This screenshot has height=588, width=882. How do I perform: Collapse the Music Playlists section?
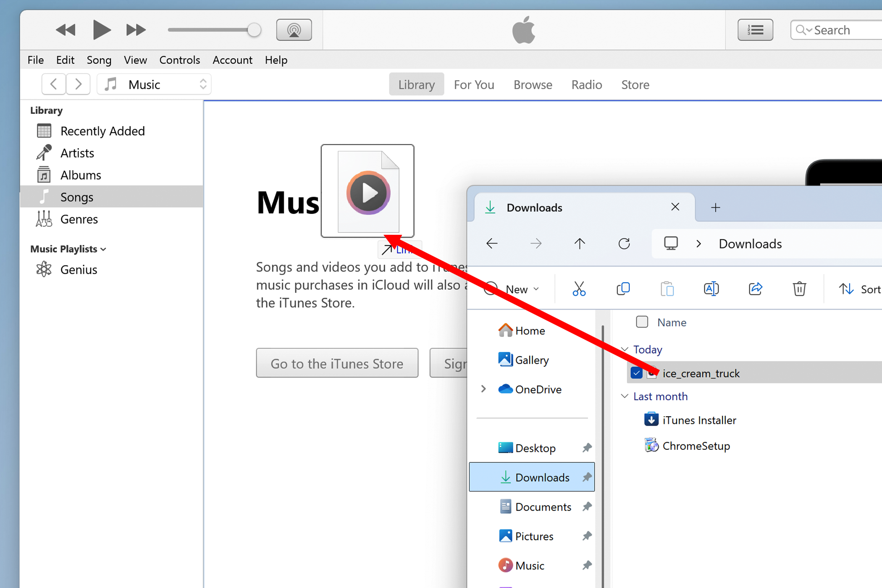103,249
